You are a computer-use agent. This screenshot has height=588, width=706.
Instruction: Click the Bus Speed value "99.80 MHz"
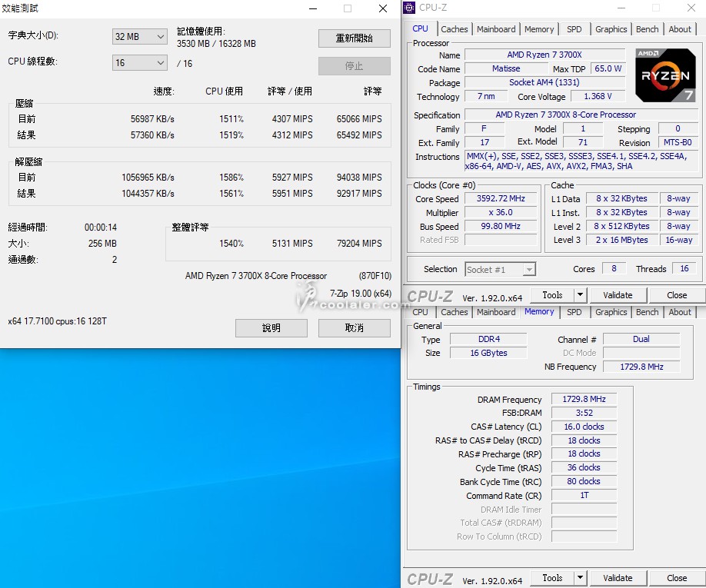(501, 226)
